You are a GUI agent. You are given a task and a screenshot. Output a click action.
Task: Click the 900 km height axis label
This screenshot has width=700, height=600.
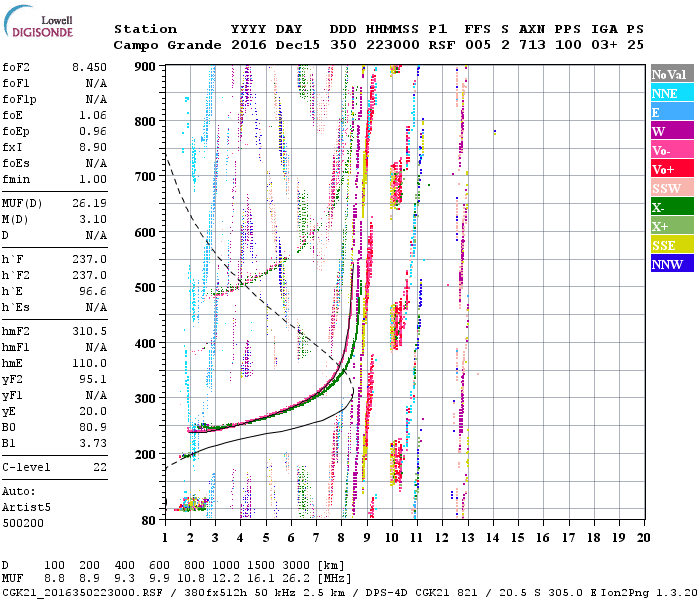click(145, 67)
